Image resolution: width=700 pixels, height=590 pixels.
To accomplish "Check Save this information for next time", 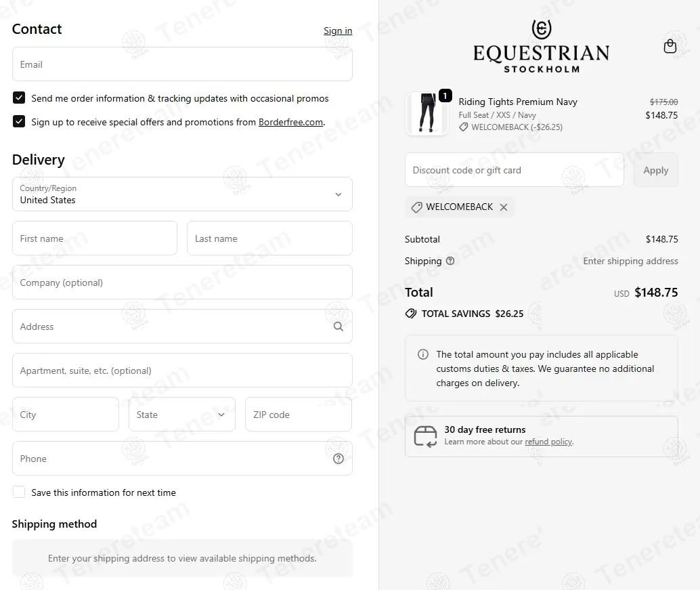I will (19, 492).
